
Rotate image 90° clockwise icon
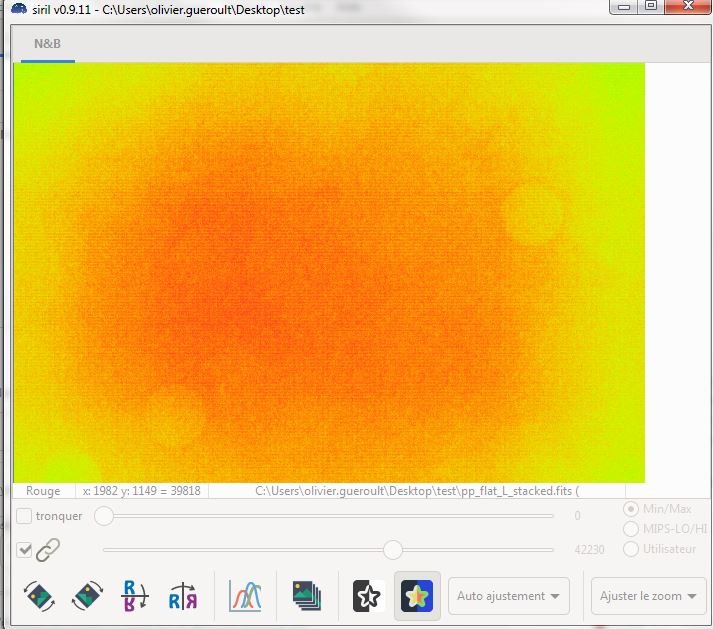[x=87, y=596]
